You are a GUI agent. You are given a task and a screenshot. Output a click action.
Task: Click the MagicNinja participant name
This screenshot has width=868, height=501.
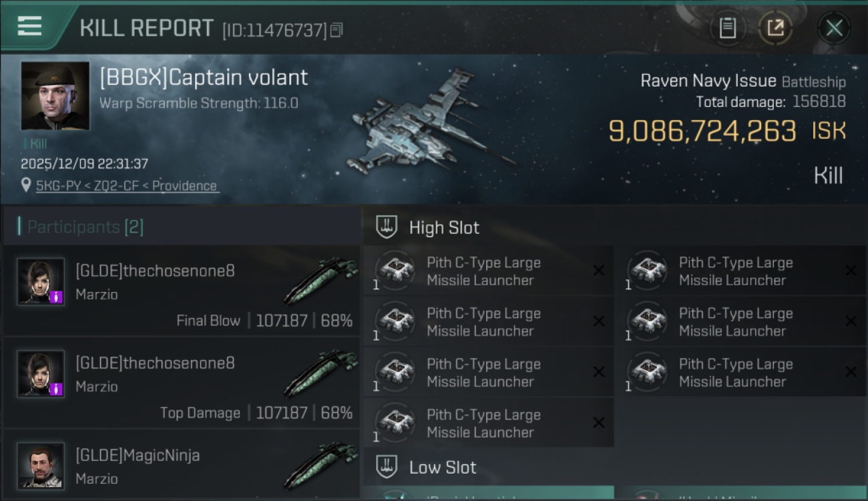tap(138, 456)
